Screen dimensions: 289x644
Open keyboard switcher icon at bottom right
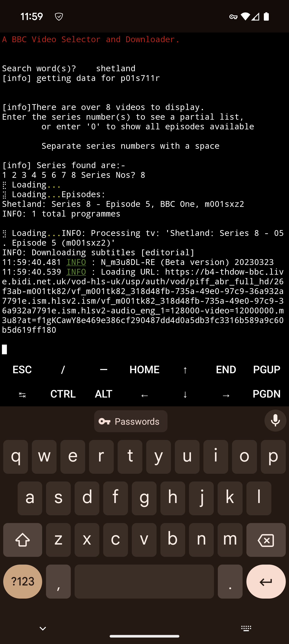[246, 628]
